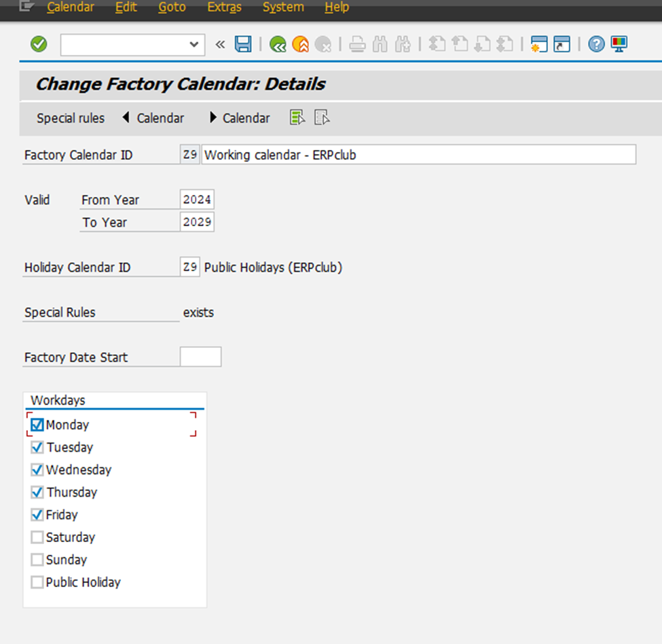The width and height of the screenshot is (662, 644).
Task: Click the green Enter checkmark icon
Action: pos(39,44)
